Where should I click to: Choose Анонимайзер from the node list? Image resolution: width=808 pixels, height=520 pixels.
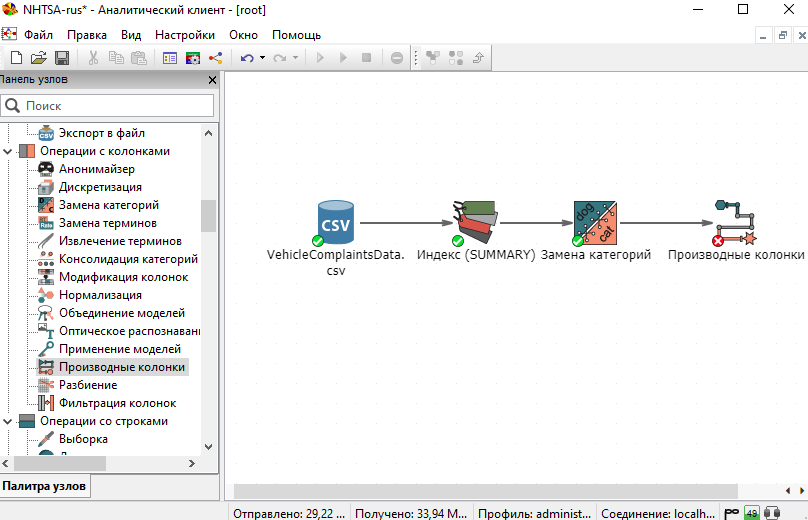96,169
